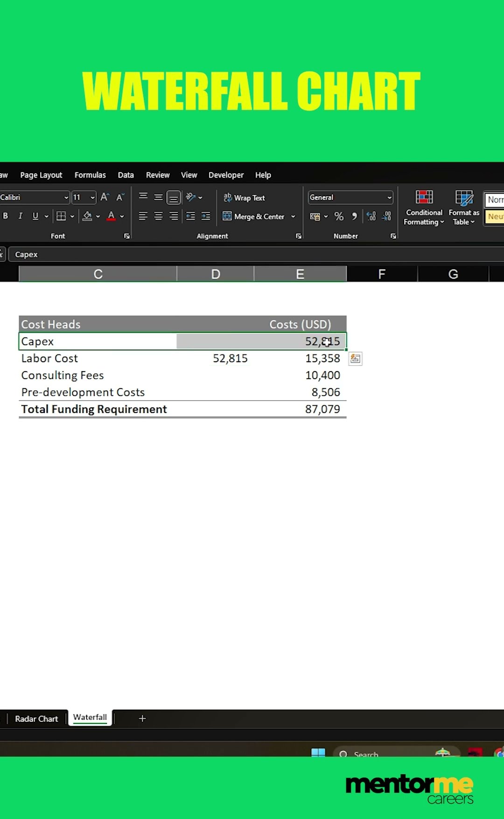Image resolution: width=504 pixels, height=819 pixels.
Task: Open the Formulas ribbon tab
Action: tap(90, 175)
